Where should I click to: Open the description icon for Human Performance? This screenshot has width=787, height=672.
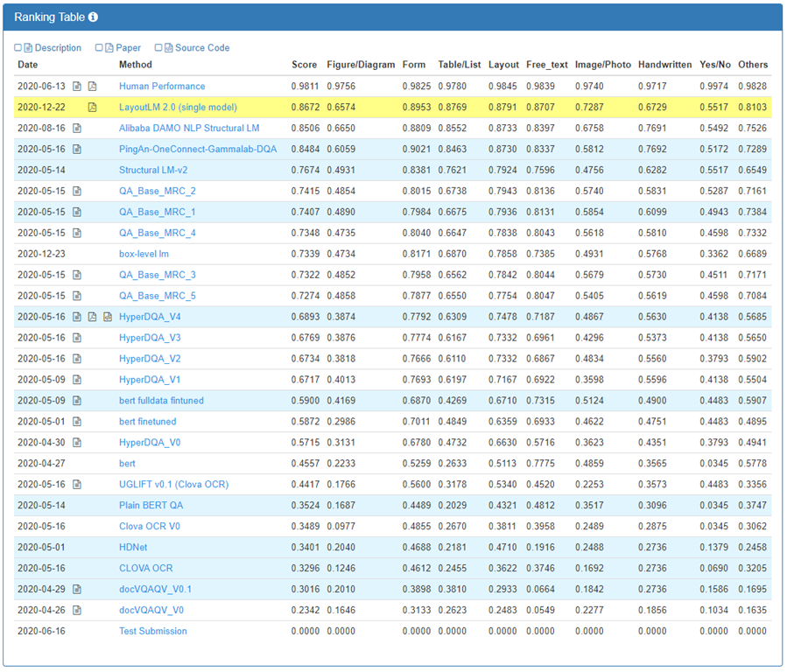click(x=77, y=87)
